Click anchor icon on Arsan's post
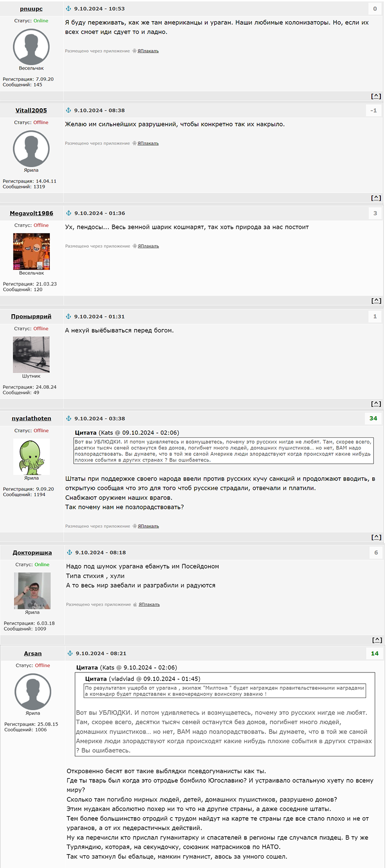The width and height of the screenshot is (388, 868). [70, 653]
